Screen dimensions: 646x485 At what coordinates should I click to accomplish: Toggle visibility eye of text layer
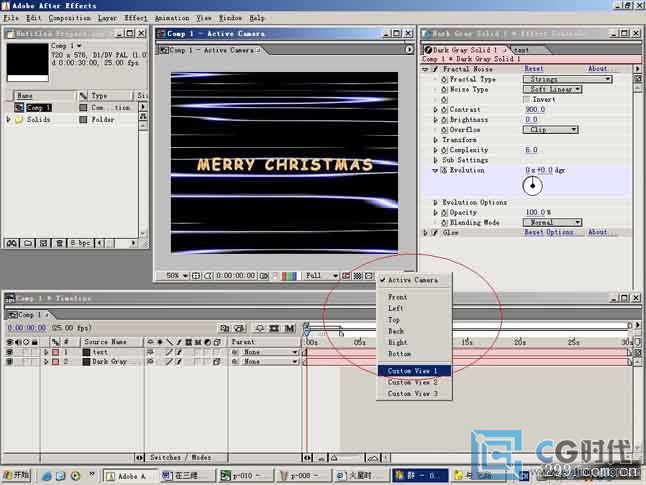pyautogui.click(x=9, y=352)
